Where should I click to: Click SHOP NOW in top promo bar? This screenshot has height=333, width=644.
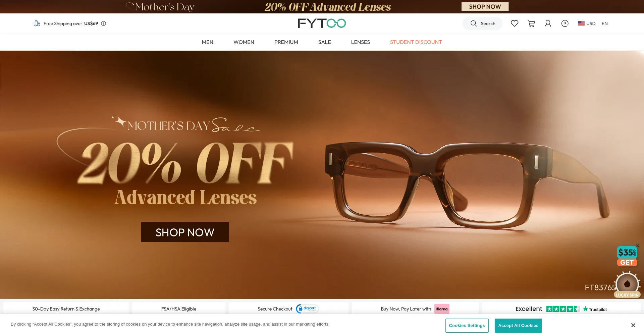click(485, 7)
